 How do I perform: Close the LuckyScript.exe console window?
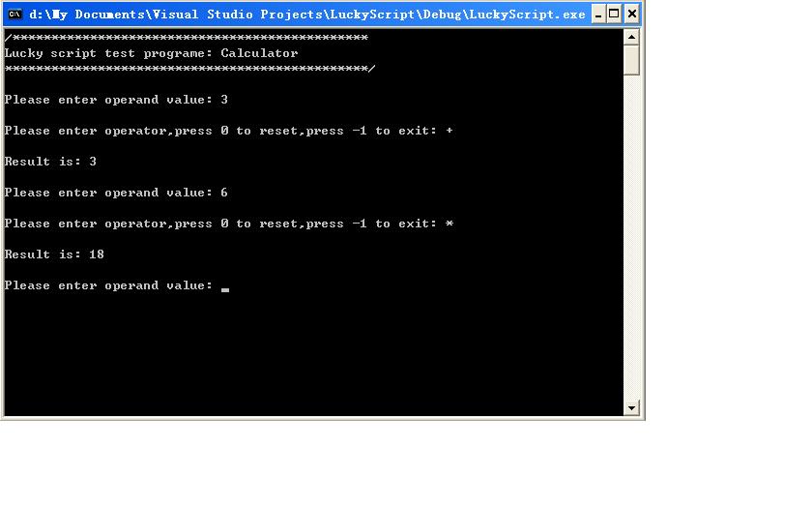tap(632, 14)
